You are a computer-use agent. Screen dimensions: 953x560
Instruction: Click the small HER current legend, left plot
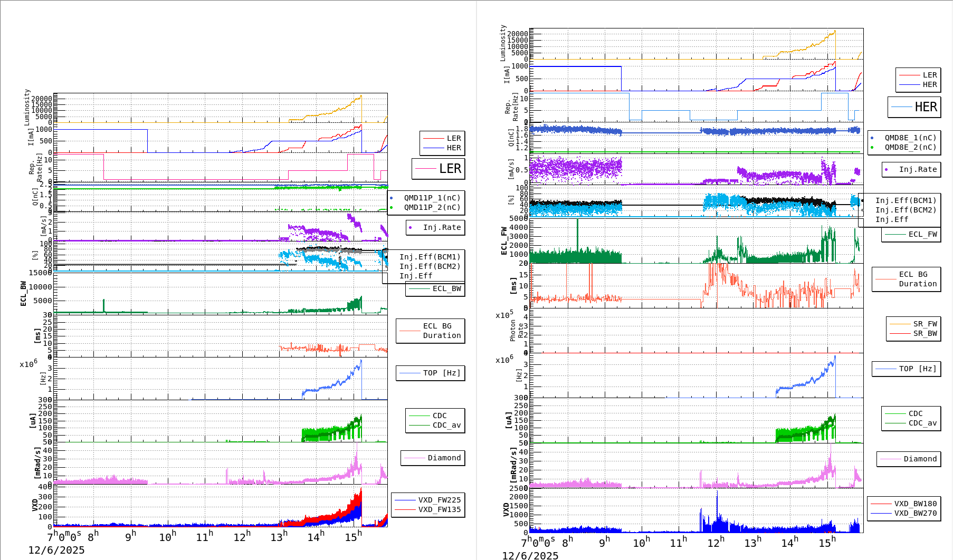(454, 148)
